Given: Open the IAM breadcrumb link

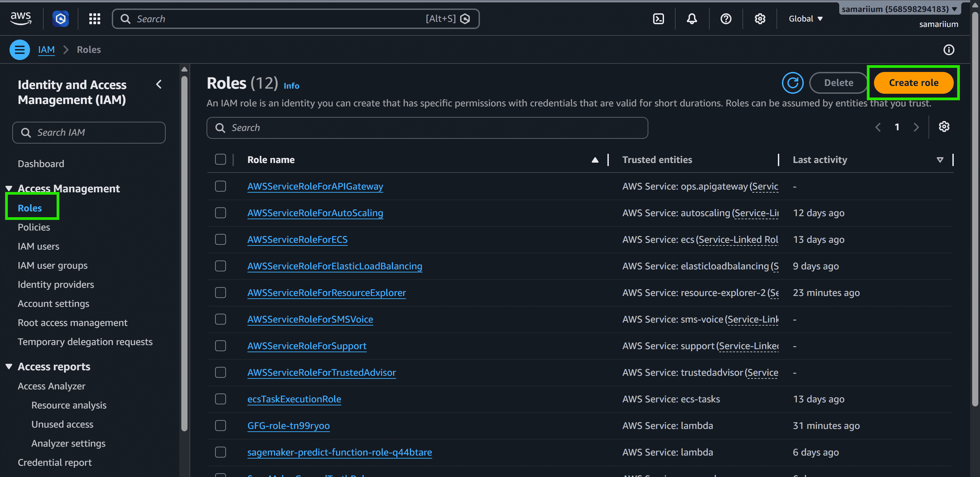Looking at the screenshot, I should tap(46, 50).
